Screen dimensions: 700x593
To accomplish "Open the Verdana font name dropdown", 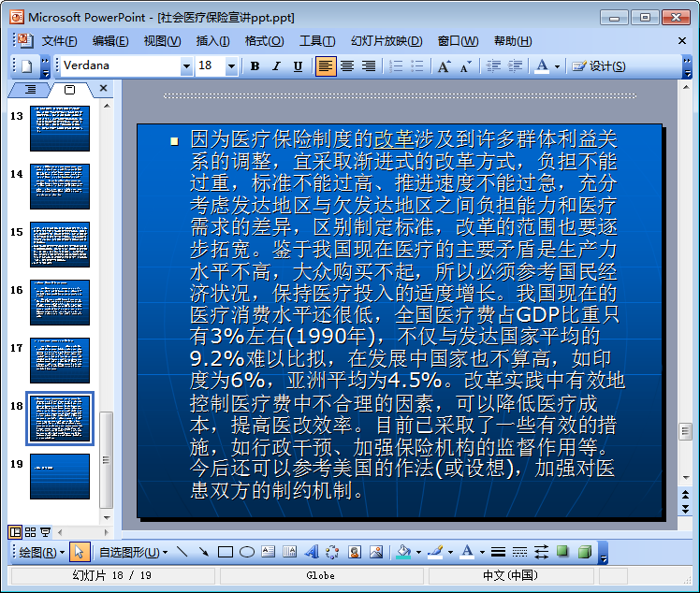I will pyautogui.click(x=186, y=66).
